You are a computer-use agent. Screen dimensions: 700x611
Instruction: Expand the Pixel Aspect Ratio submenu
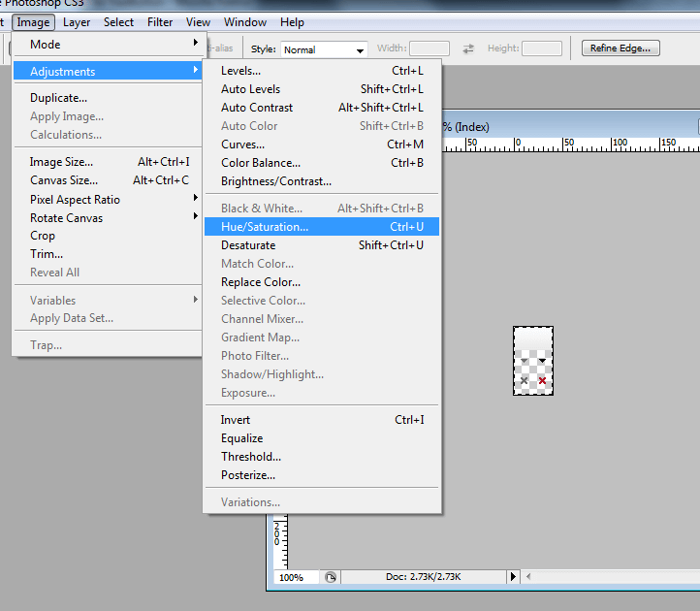(x=107, y=199)
